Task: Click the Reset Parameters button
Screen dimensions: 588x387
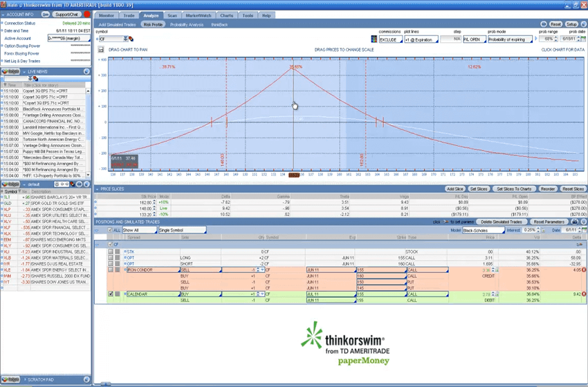Action: (549, 222)
